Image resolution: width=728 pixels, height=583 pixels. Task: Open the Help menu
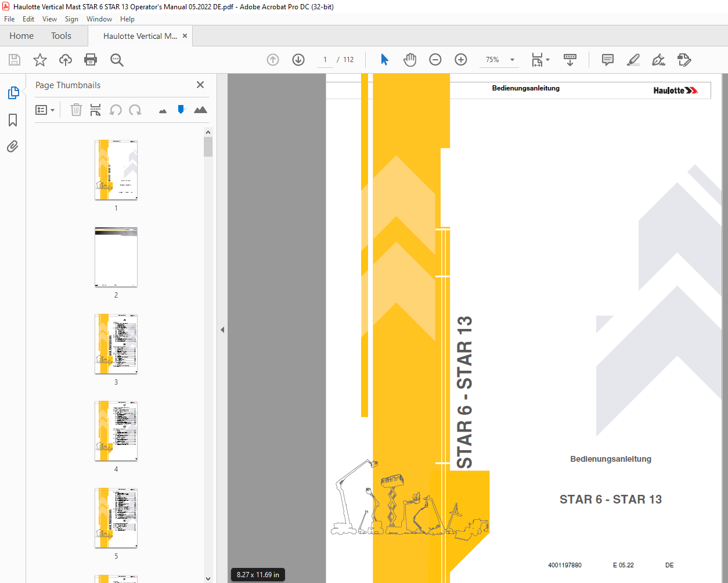pos(127,19)
